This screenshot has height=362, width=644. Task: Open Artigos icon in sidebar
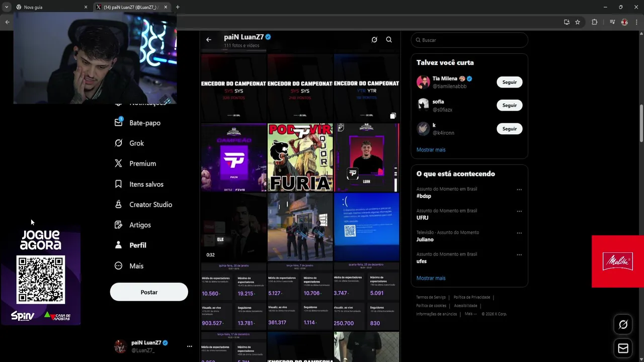(118, 225)
